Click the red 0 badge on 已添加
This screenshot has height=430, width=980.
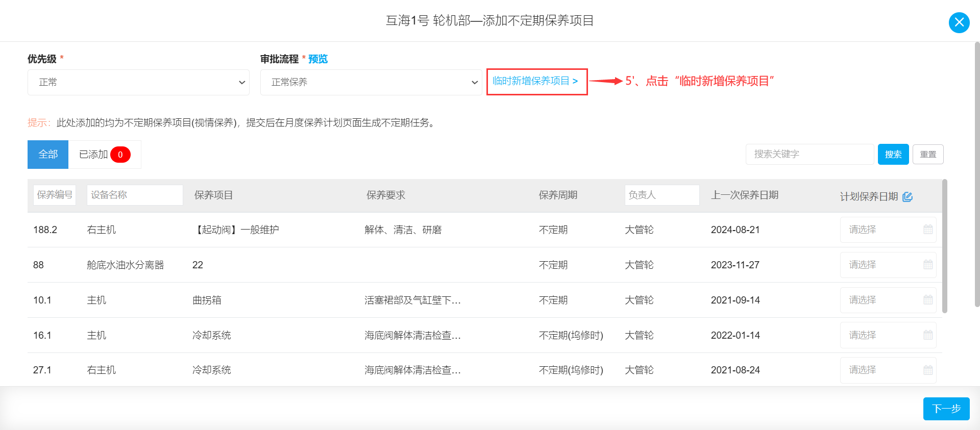(120, 155)
